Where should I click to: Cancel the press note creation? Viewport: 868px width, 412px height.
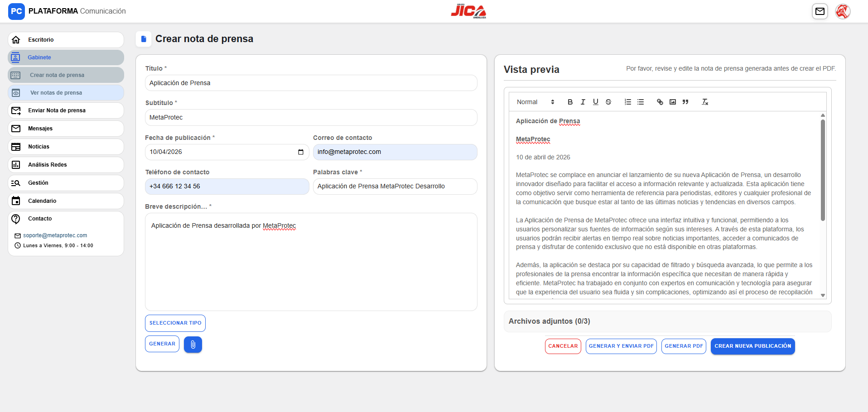[563, 346]
